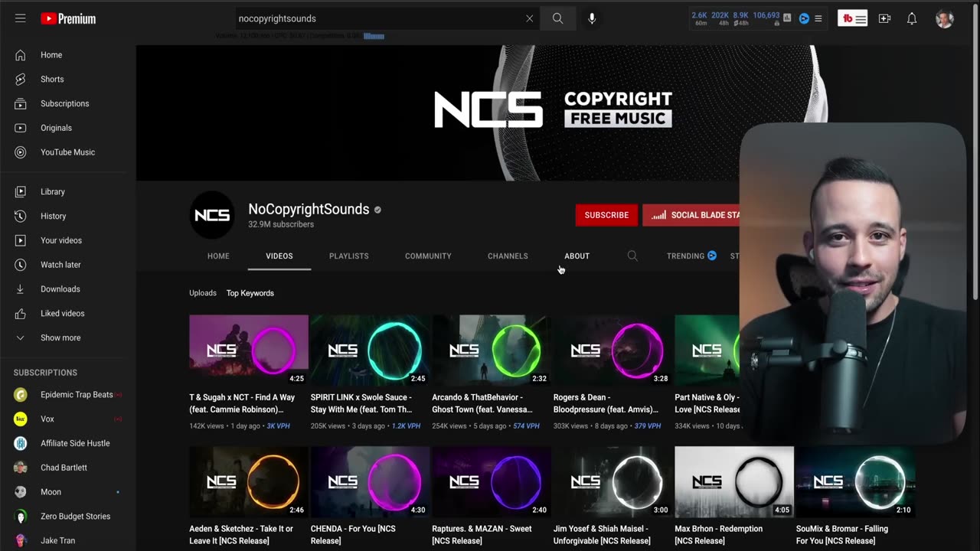980x551 pixels.
Task: Select the Videos tab
Action: [279, 256]
